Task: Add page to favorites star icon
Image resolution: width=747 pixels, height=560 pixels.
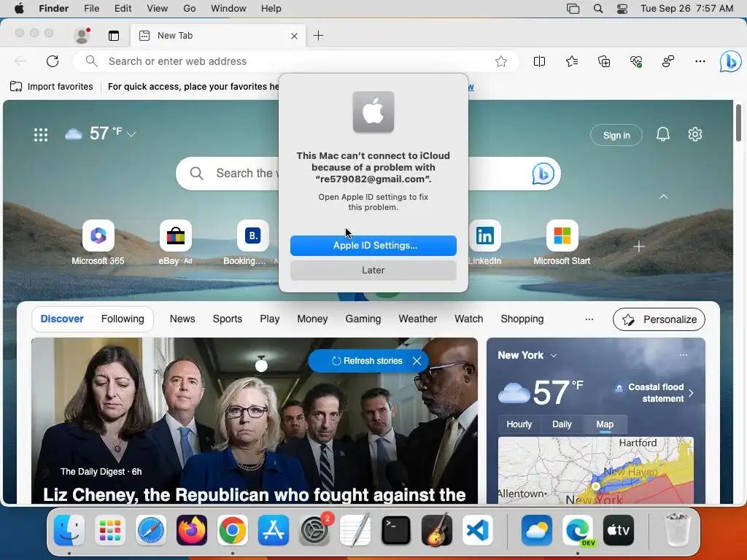Action: pos(500,61)
